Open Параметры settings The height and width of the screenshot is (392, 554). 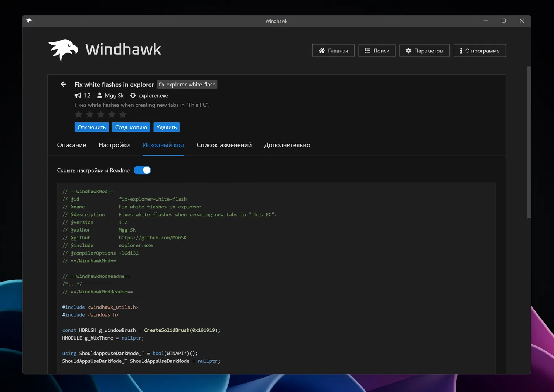424,51
